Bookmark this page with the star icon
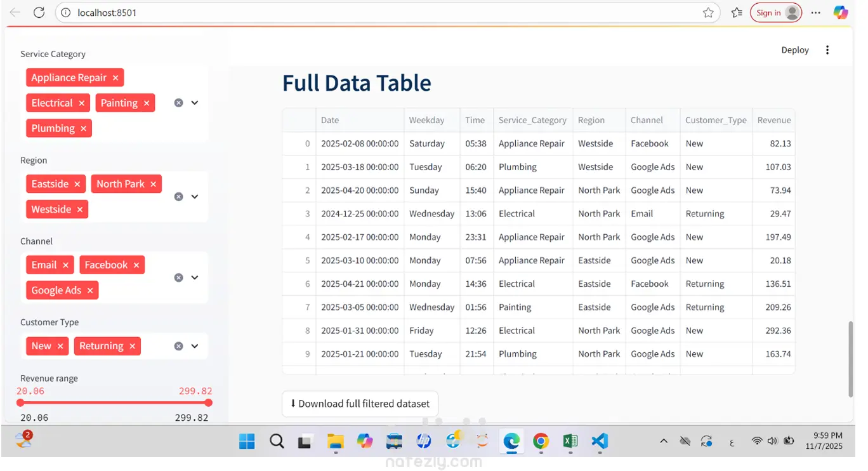The image size is (868, 471). coord(708,13)
